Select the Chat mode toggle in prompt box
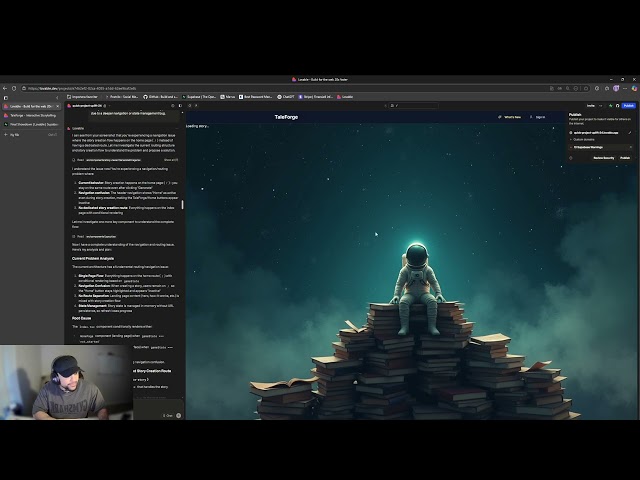Viewport: 640px width, 480px height. click(x=168, y=416)
